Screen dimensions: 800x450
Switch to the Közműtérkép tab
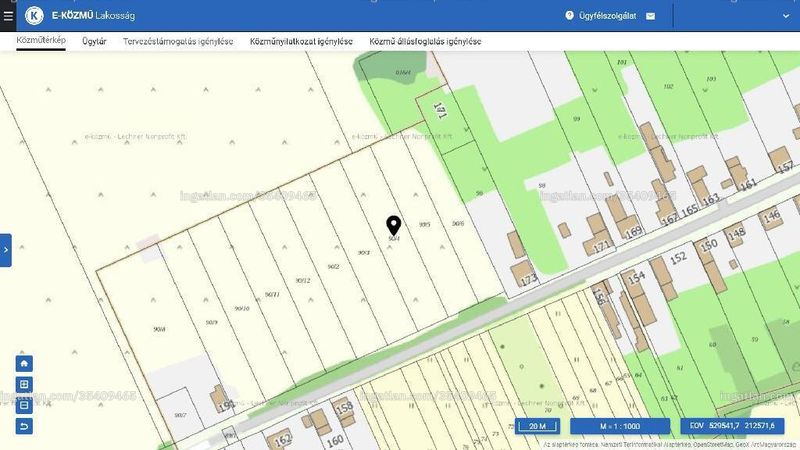[41, 40]
